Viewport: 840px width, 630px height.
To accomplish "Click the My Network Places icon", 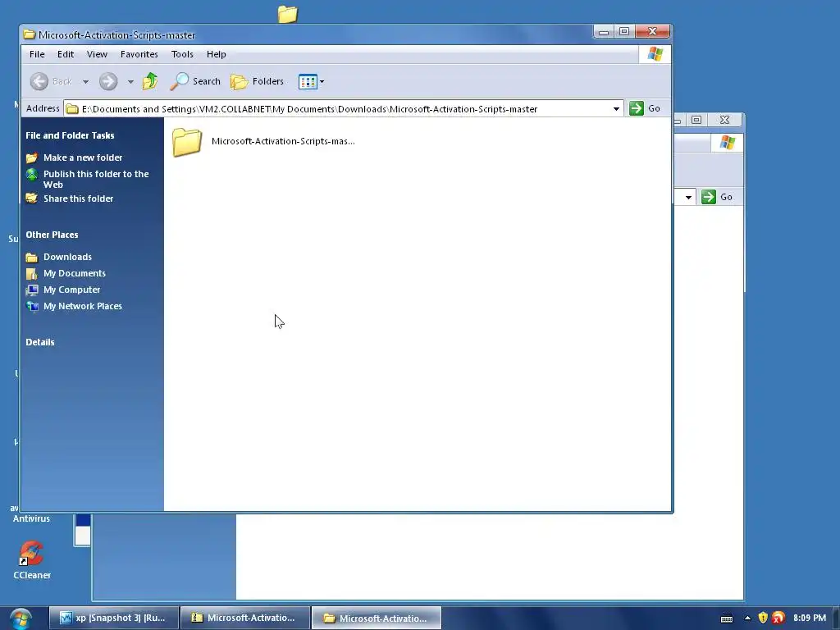I will coord(32,307).
